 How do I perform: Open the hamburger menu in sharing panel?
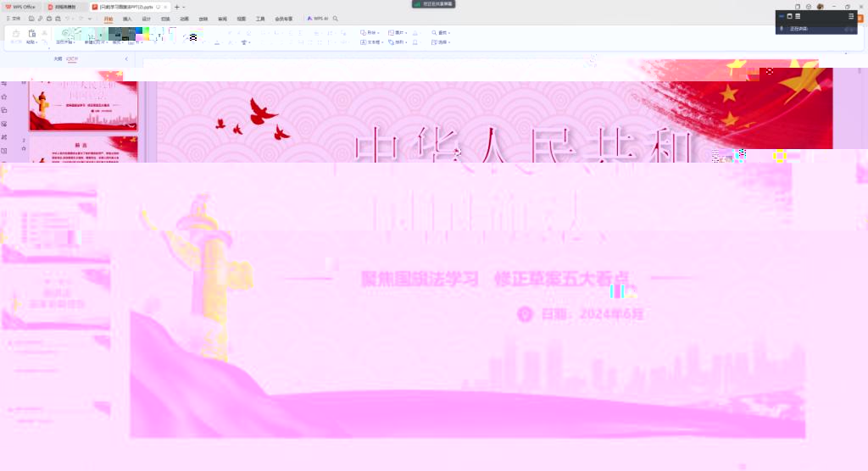pos(851,16)
